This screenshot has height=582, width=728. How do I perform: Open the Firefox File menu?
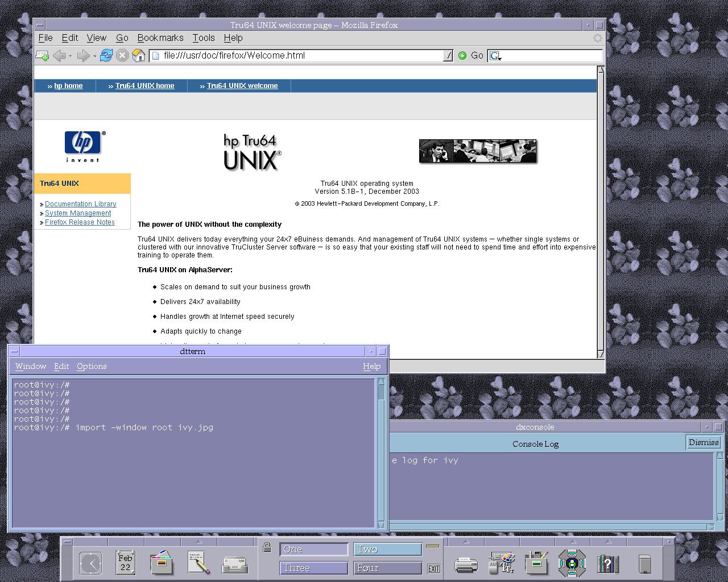tap(45, 38)
